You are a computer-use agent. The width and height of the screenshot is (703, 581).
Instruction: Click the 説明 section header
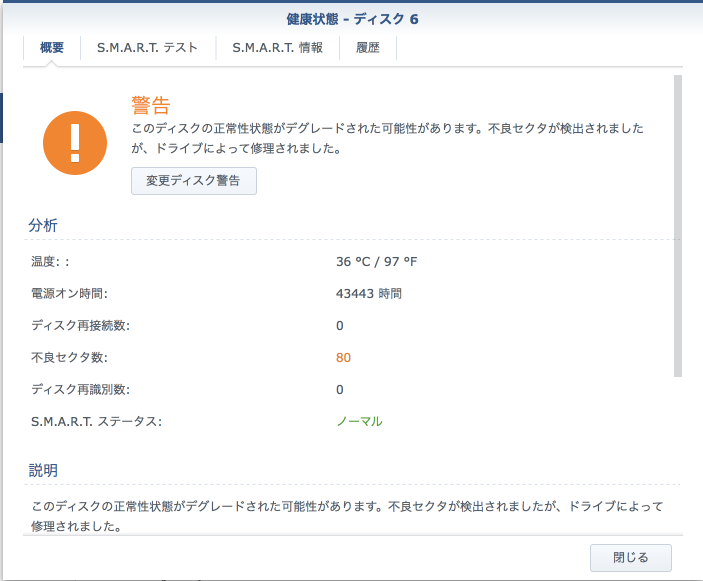pyautogui.click(x=42, y=470)
